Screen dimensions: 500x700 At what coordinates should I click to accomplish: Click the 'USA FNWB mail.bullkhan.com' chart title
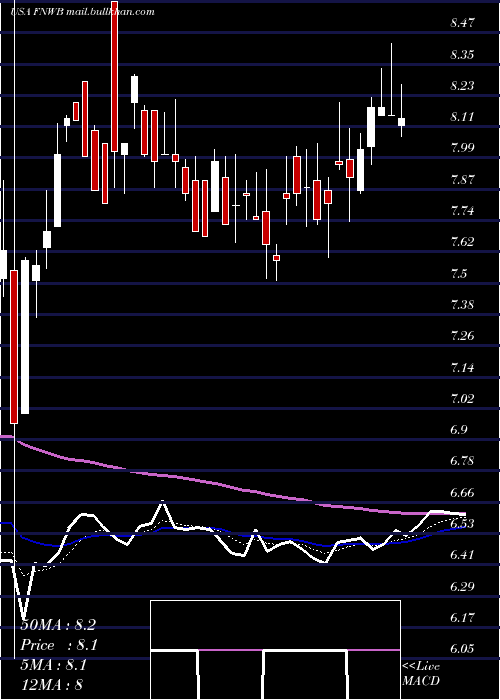pyautogui.click(x=83, y=12)
